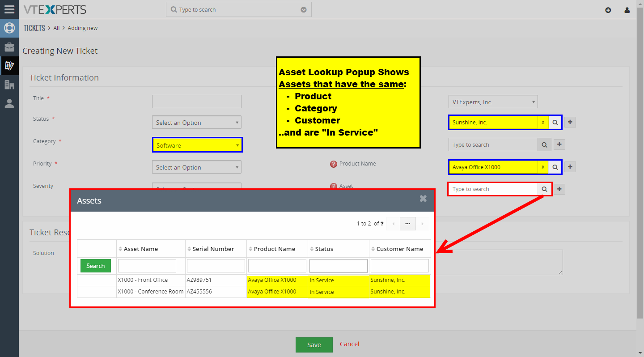Add new product with plus button
The height and width of the screenshot is (357, 644).
tap(570, 167)
